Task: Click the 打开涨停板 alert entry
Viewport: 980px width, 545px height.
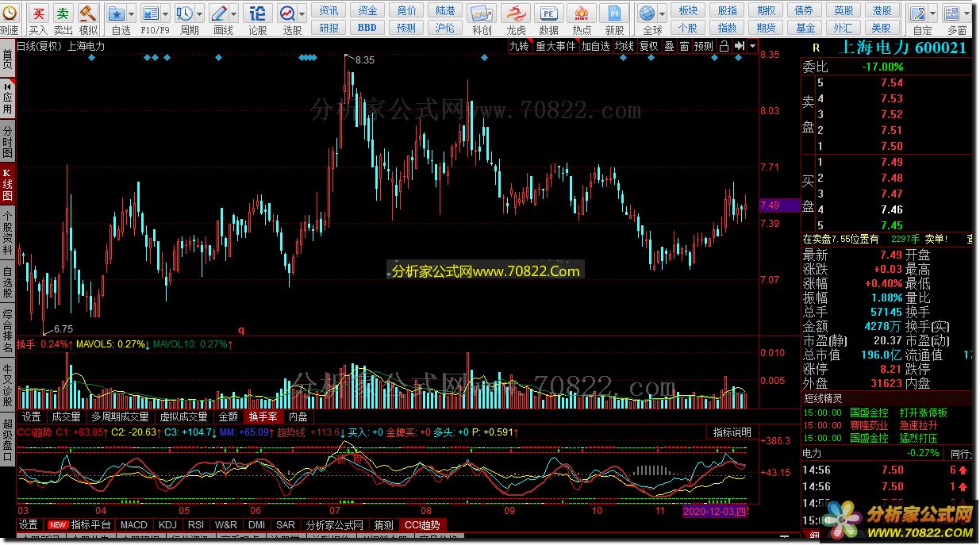Action: pyautogui.click(x=924, y=413)
